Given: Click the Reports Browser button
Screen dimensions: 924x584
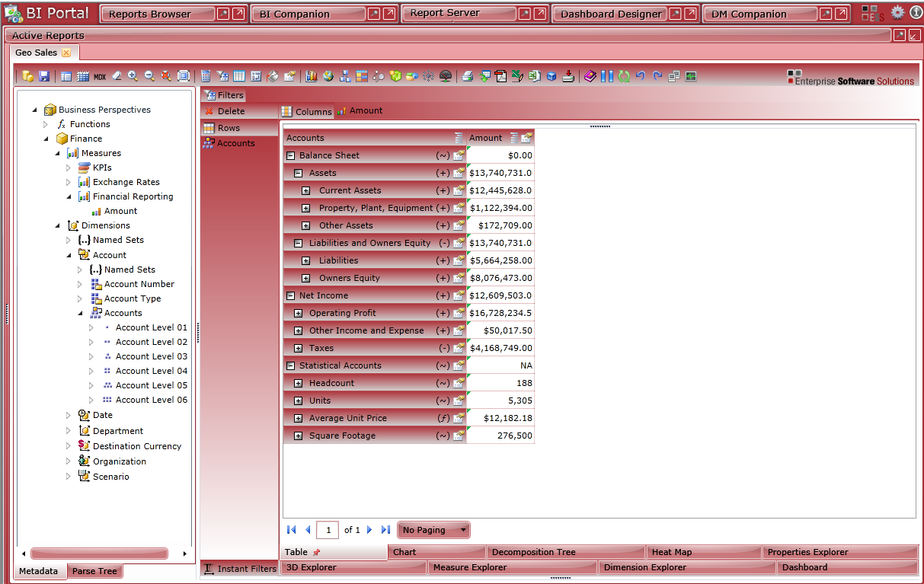Looking at the screenshot, I should (157, 14).
